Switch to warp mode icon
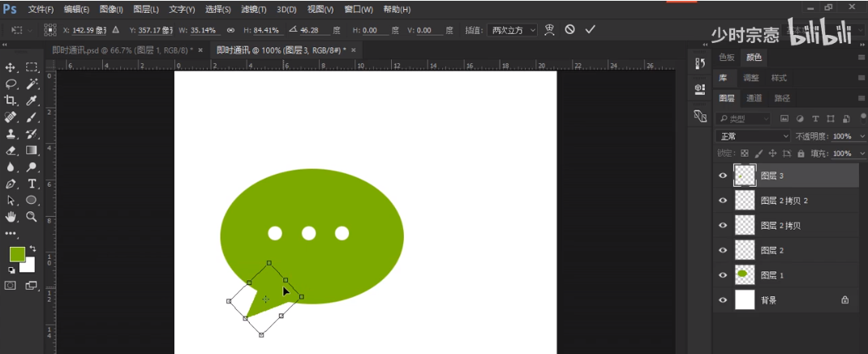The image size is (868, 354). [x=549, y=30]
